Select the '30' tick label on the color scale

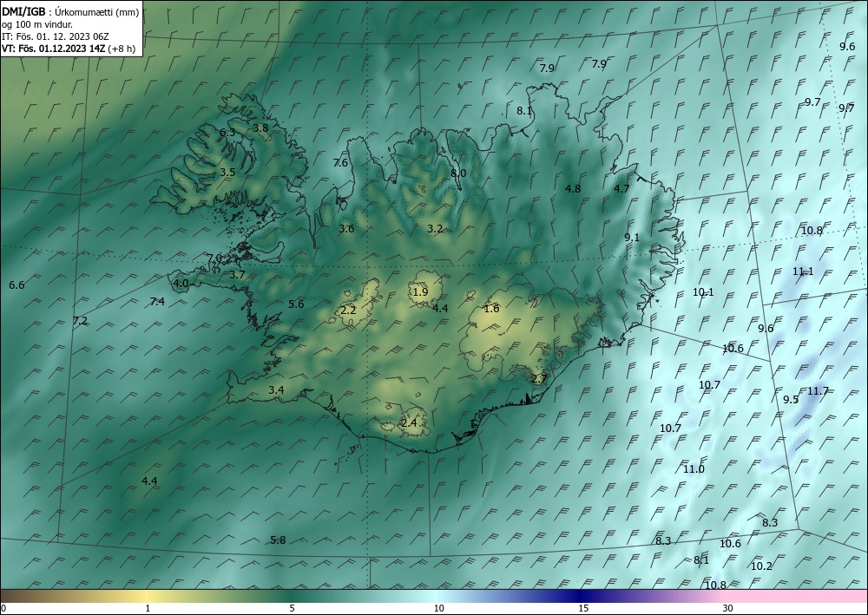click(x=728, y=608)
